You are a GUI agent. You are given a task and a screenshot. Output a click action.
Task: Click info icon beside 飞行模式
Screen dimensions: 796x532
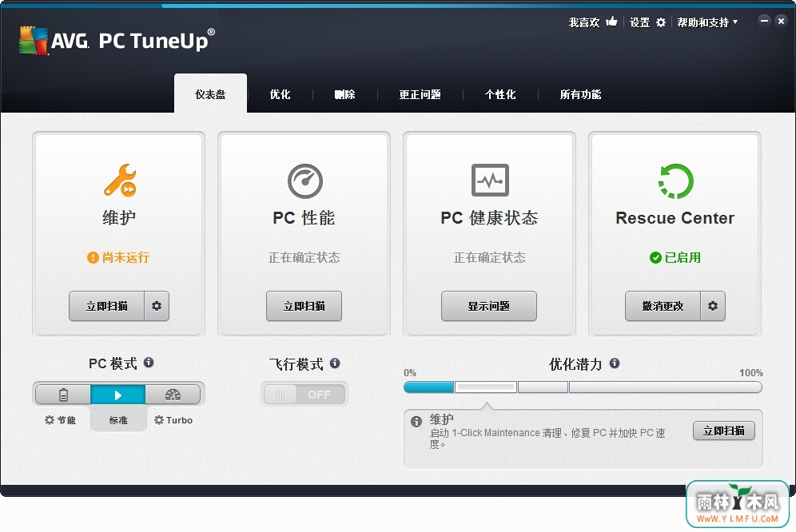[335, 363]
